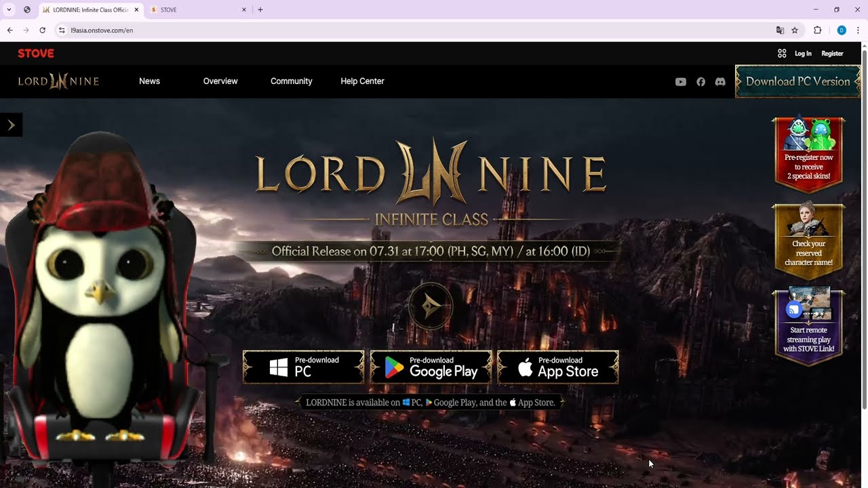Click the Official Release on 07.31 text
Image resolution: width=868 pixels, height=488 pixels.
tap(431, 251)
